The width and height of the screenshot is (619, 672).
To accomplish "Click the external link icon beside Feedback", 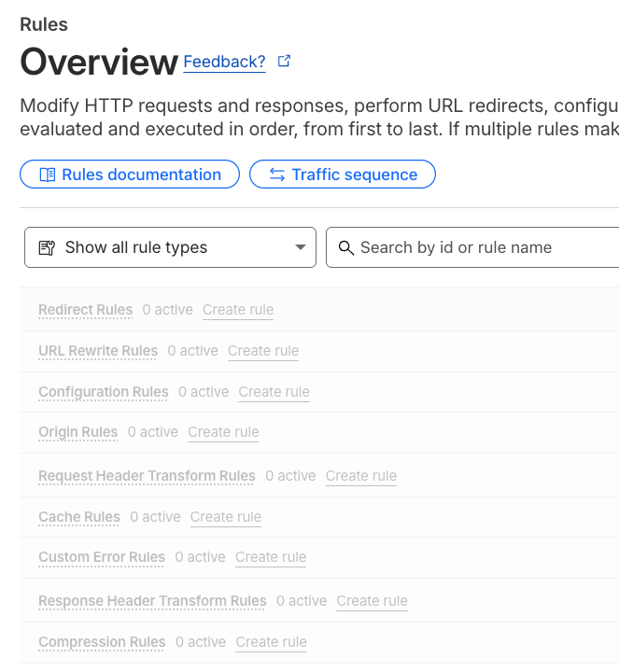I will pyautogui.click(x=285, y=62).
